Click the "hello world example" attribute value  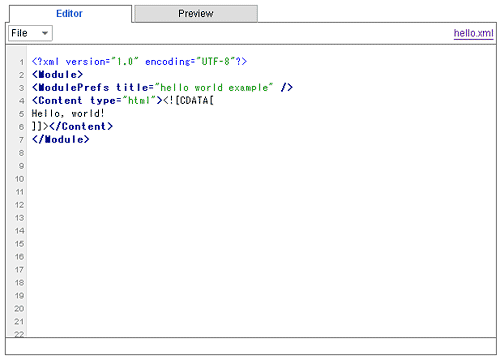click(214, 88)
